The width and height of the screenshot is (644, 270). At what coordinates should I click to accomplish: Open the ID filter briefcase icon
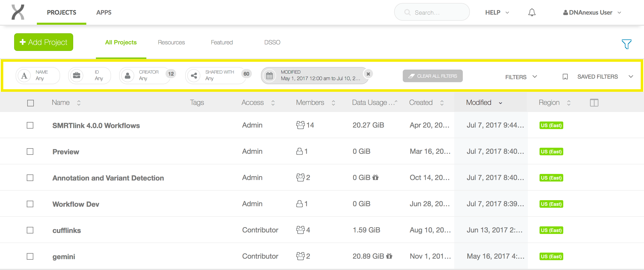76,75
